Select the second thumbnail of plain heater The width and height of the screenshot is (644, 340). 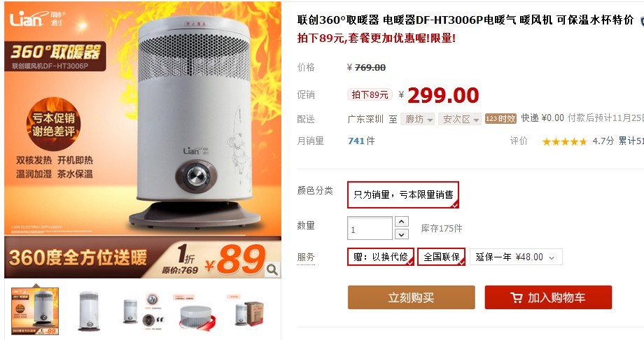(x=89, y=311)
